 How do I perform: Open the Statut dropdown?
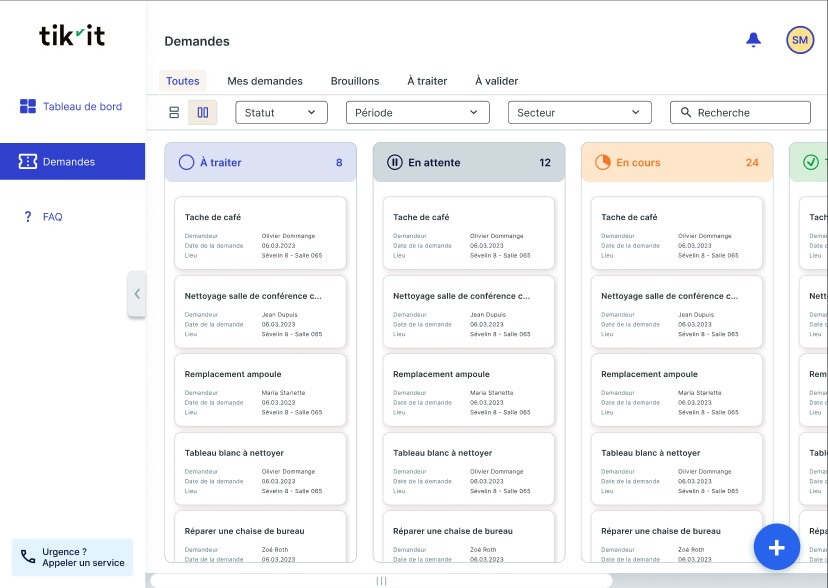(x=281, y=113)
